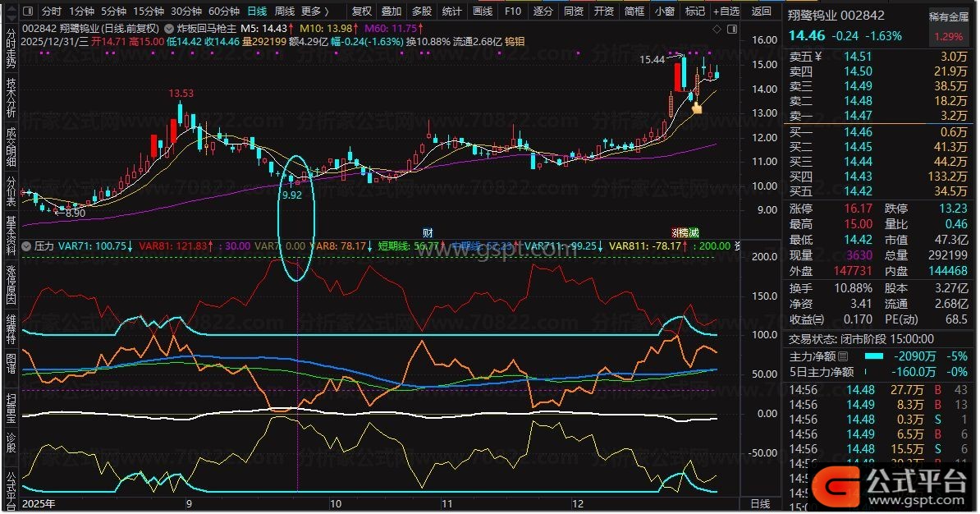The height and width of the screenshot is (514, 980).
Task: Open the 日线 period selector at bottom right
Action: tap(760, 502)
